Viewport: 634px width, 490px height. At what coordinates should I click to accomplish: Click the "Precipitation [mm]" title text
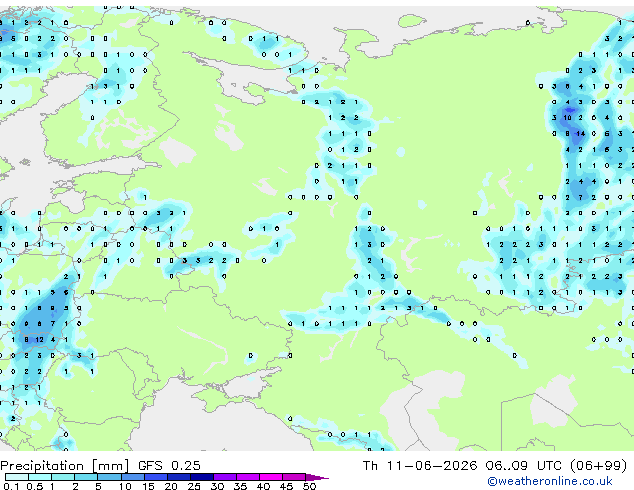(65, 466)
